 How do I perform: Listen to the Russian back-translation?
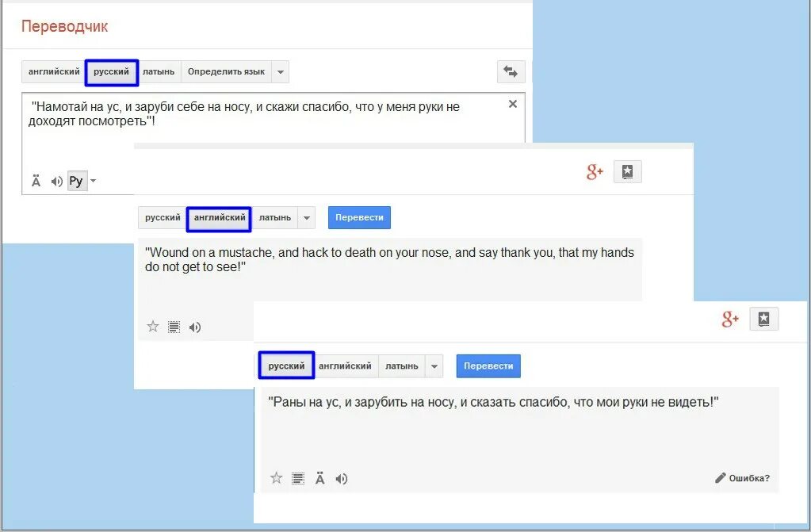[342, 479]
